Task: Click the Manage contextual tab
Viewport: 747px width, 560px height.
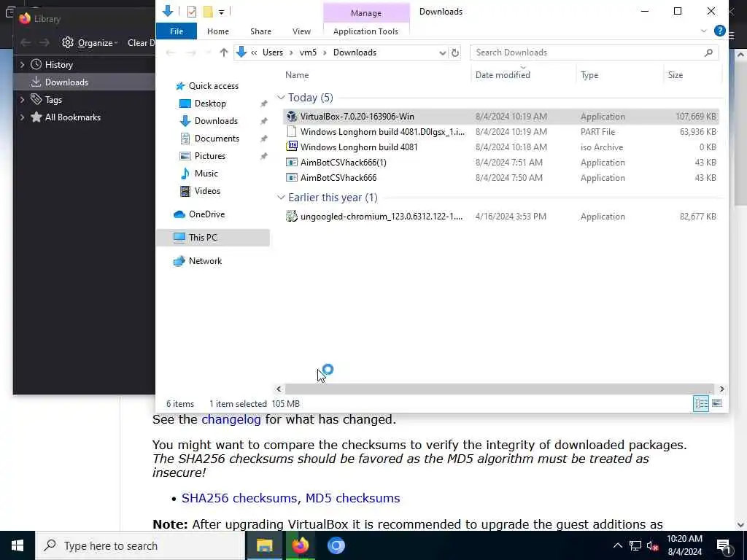Action: click(366, 13)
